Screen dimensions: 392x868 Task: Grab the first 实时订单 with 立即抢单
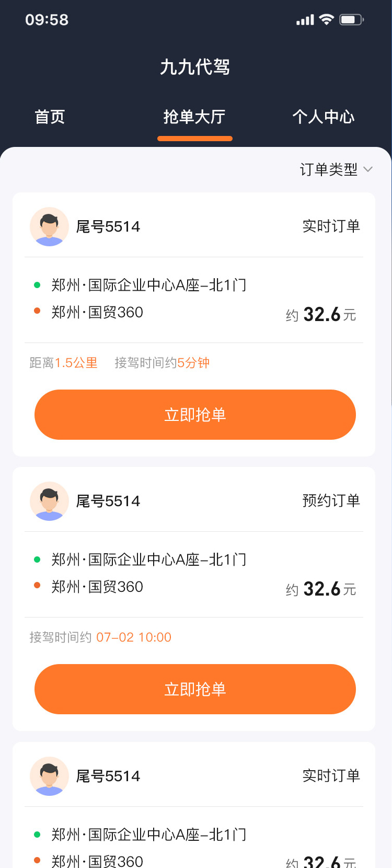(x=195, y=415)
